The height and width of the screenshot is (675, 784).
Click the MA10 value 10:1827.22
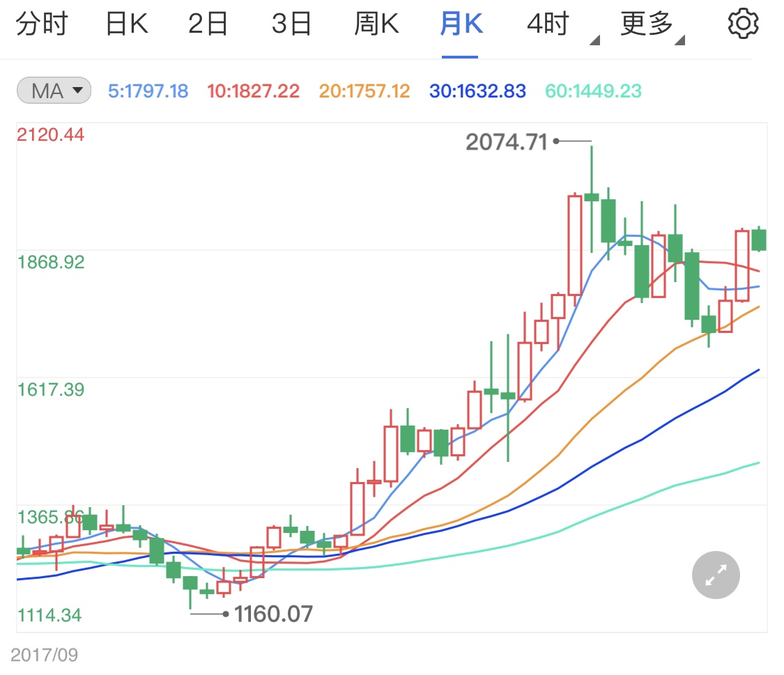pyautogui.click(x=254, y=91)
